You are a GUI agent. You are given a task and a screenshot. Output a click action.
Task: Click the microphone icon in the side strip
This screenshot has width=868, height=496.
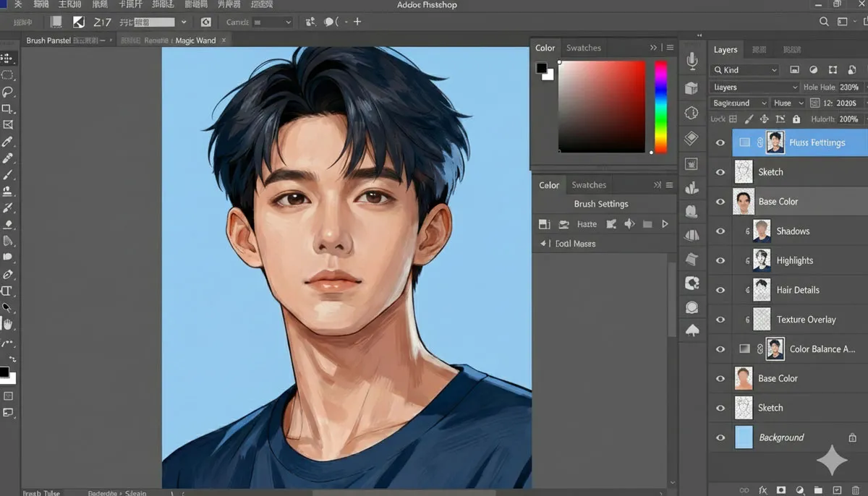(x=692, y=62)
